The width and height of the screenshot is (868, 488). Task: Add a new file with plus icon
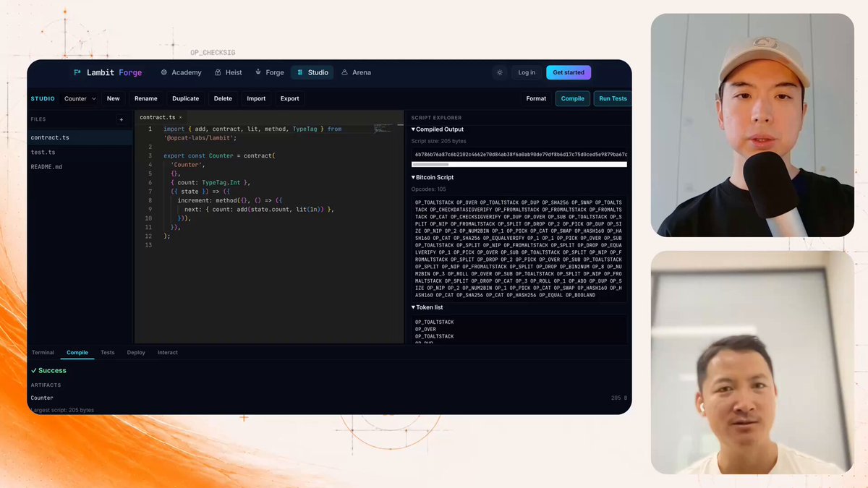(x=121, y=119)
